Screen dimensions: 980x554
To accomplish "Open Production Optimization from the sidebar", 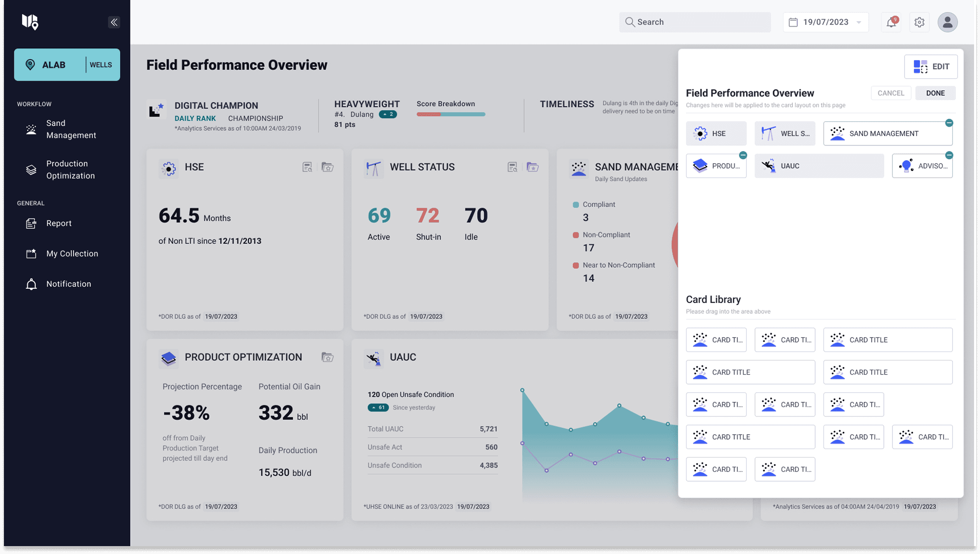I will coord(31,170).
